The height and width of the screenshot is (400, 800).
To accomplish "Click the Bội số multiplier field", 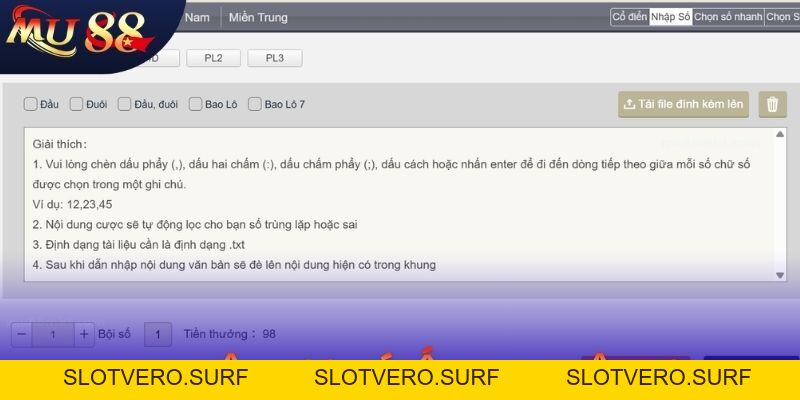I will tap(158, 335).
